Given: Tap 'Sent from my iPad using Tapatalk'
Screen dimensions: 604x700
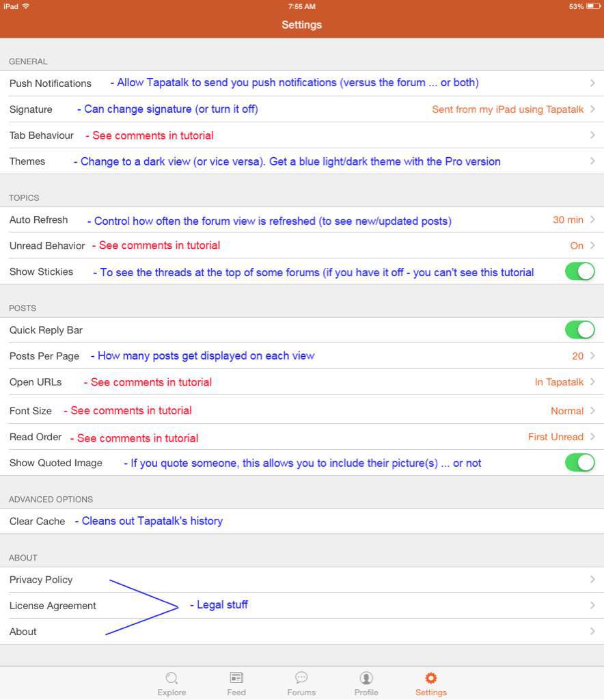Looking at the screenshot, I should click(508, 109).
